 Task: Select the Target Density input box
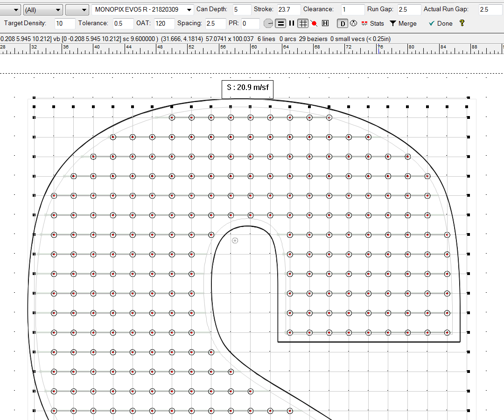[64, 23]
